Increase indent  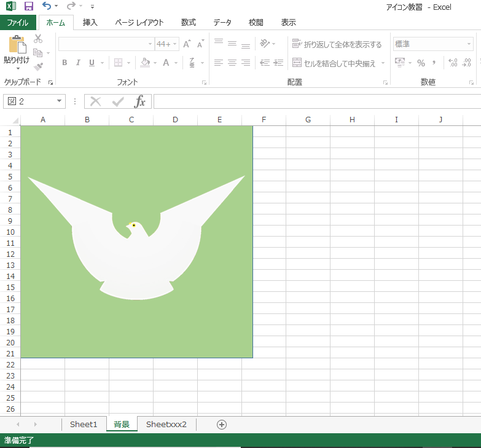click(278, 63)
